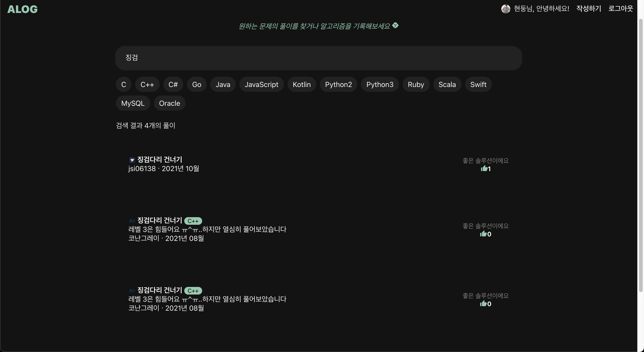Click inside the search input containing 징검
This screenshot has width=644, height=352.
(319, 58)
